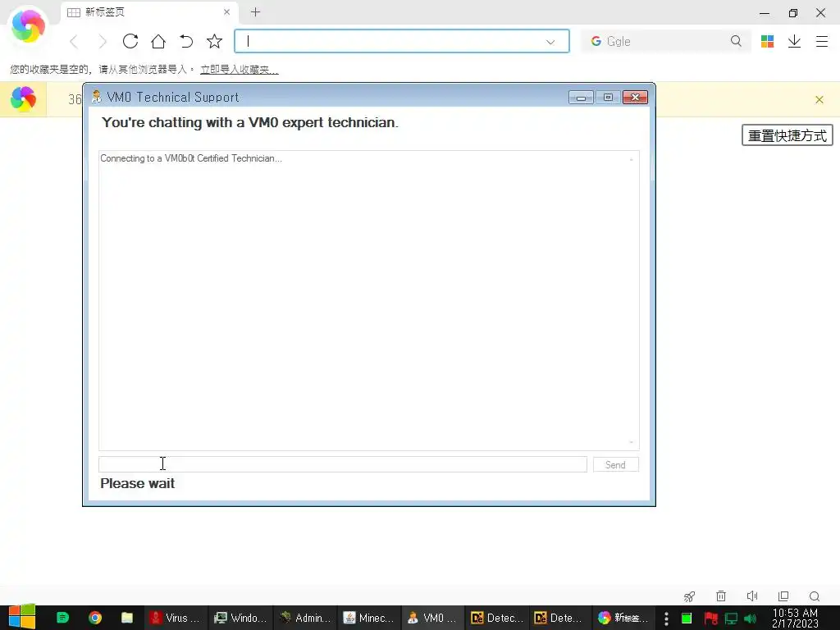Click the search magnifier in Google box
840x630 pixels.
coord(736,41)
